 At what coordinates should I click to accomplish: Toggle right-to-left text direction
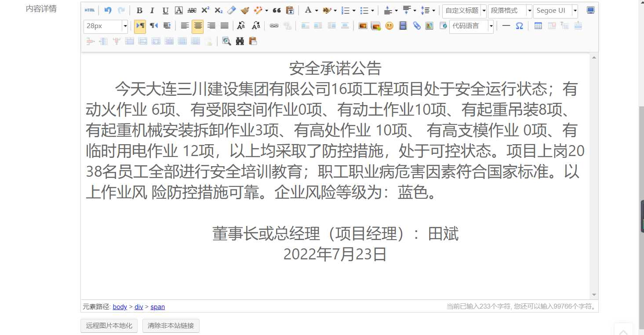pyautogui.click(x=153, y=26)
